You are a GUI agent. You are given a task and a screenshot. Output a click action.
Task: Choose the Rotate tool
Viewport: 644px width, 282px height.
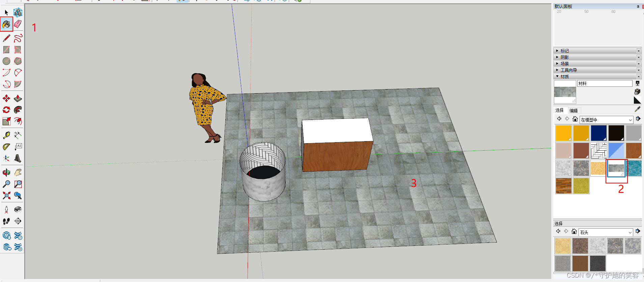tap(6, 110)
